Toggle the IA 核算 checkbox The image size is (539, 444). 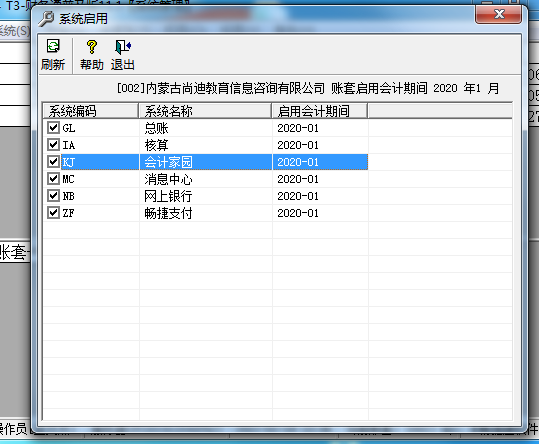(x=53, y=145)
